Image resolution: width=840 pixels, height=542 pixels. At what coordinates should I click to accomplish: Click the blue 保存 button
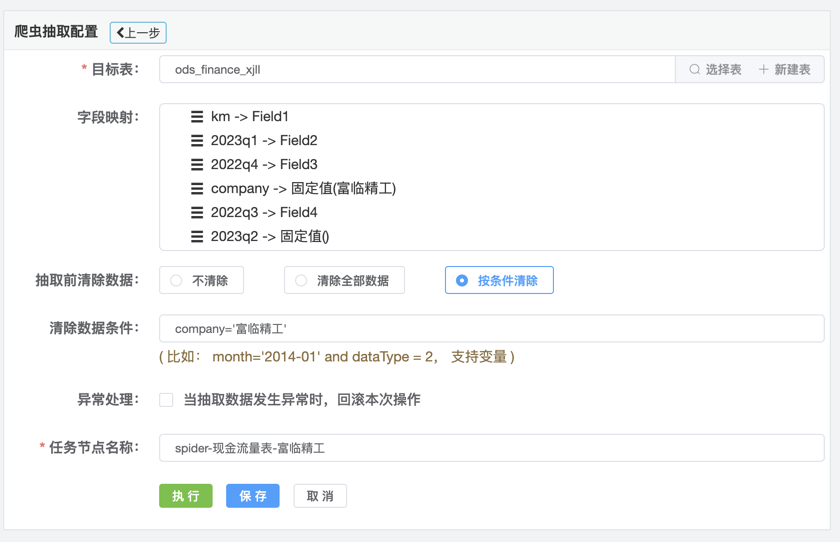pos(253,496)
